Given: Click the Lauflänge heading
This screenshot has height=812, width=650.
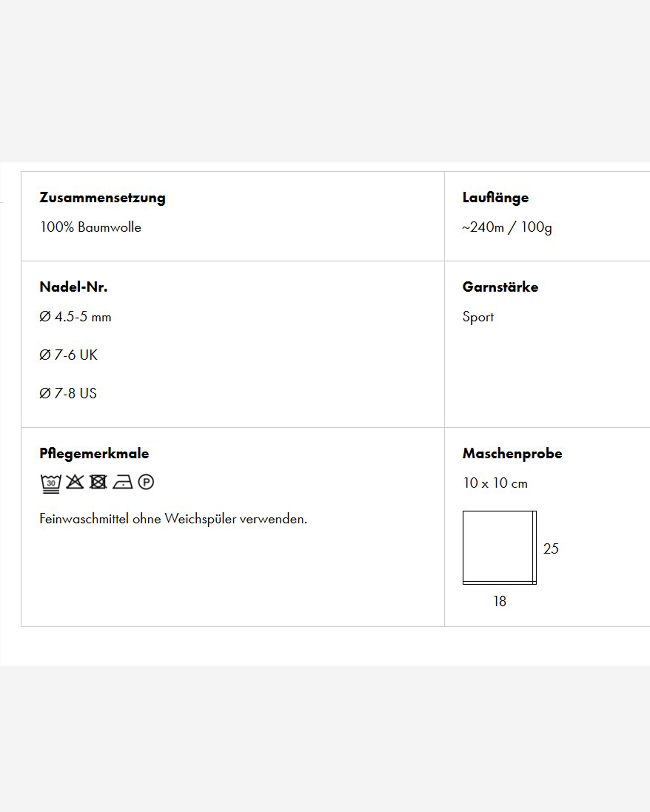Looking at the screenshot, I should pyautogui.click(x=496, y=198).
